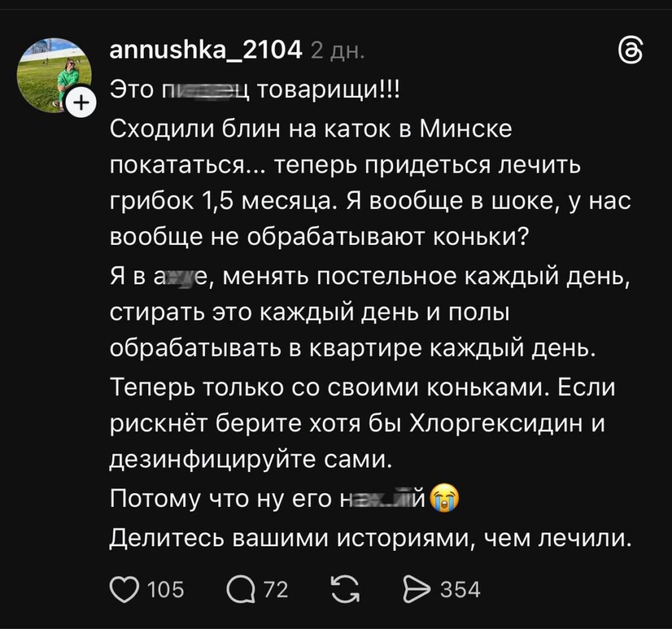Open the annushka_2104 username link
672x629 pixels.
(205, 51)
